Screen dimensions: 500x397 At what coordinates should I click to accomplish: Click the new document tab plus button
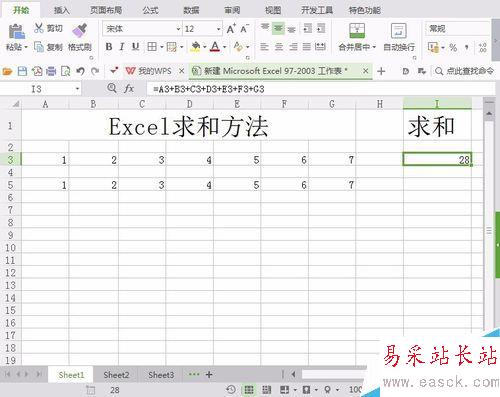pos(381,71)
